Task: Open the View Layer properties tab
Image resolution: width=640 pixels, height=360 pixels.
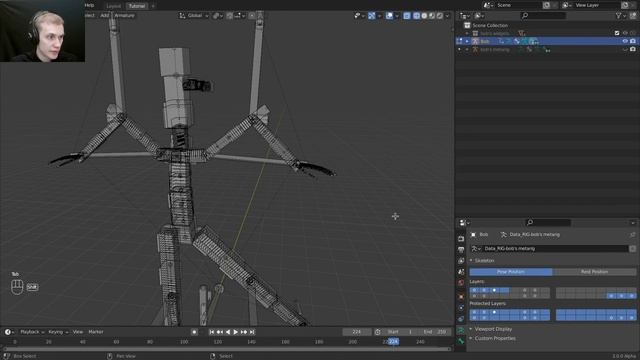Action: 461,260
